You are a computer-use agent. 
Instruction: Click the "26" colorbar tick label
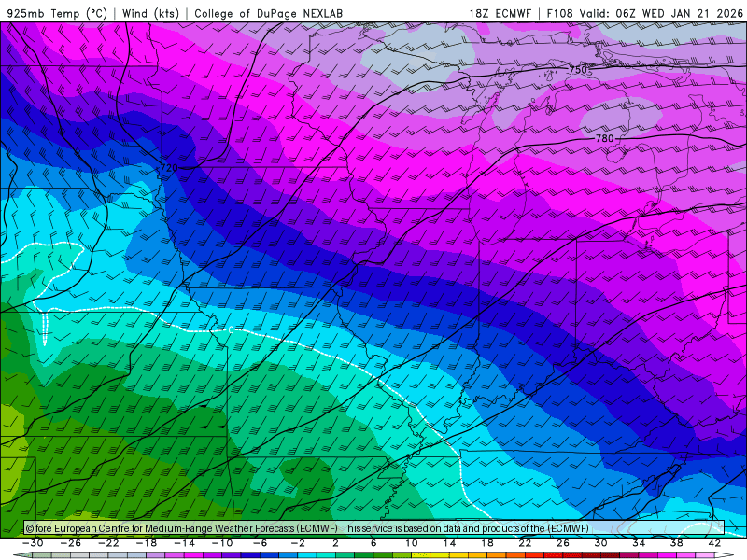tap(563, 543)
